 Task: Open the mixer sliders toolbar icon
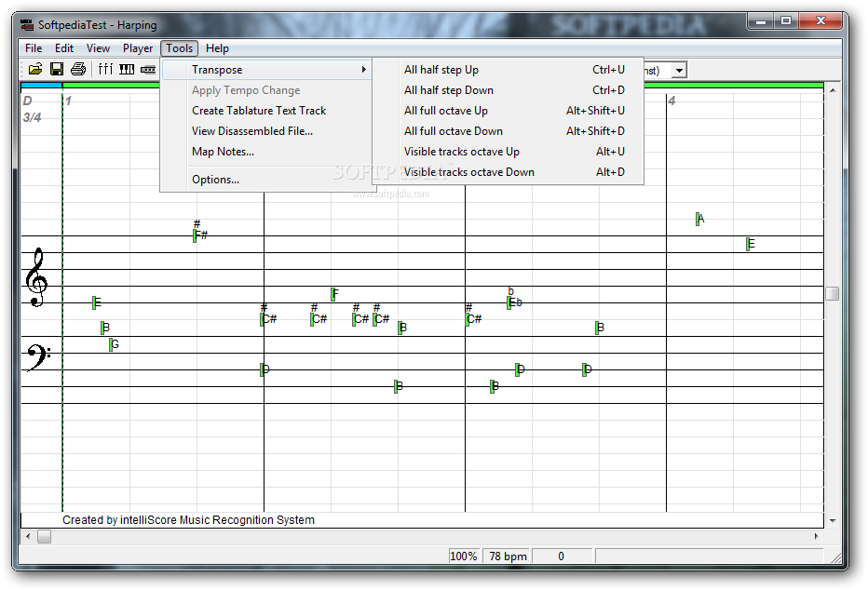(105, 69)
